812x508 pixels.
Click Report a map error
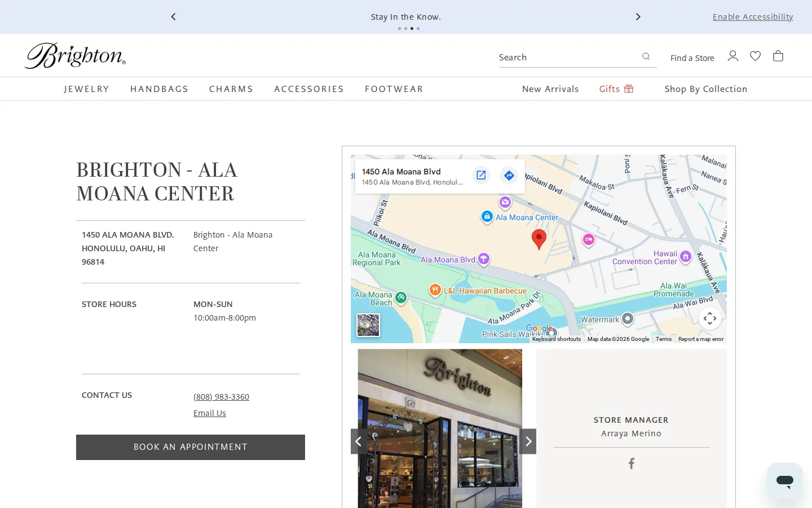[701, 339]
